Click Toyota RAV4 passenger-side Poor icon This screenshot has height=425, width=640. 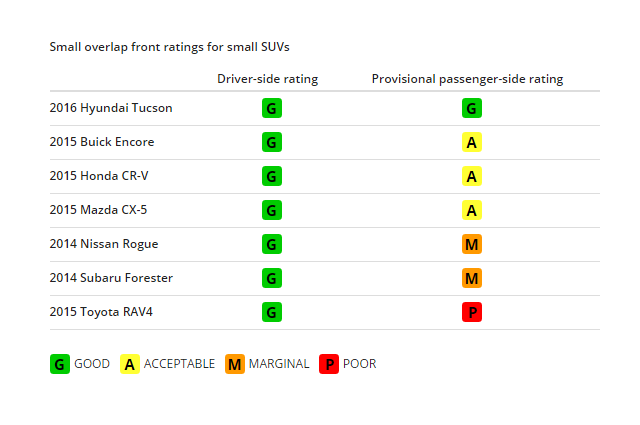coord(472,312)
